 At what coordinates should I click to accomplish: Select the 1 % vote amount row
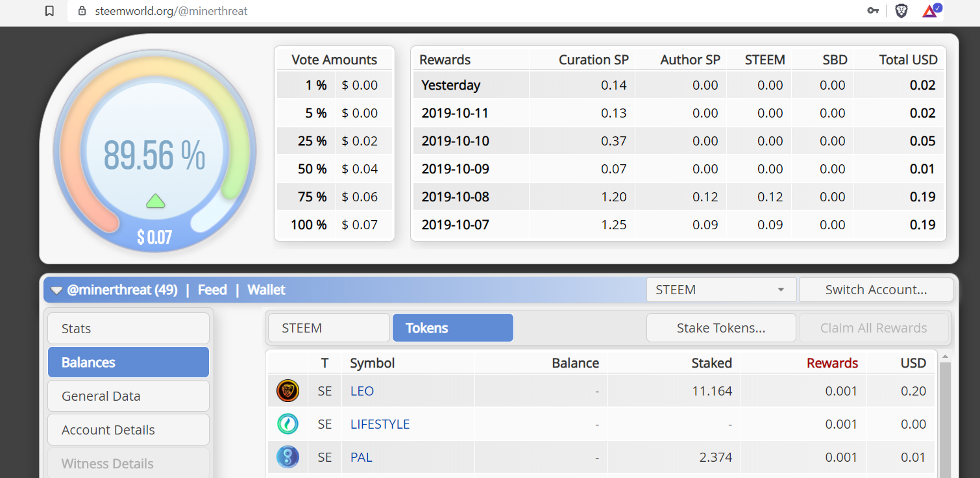point(334,85)
